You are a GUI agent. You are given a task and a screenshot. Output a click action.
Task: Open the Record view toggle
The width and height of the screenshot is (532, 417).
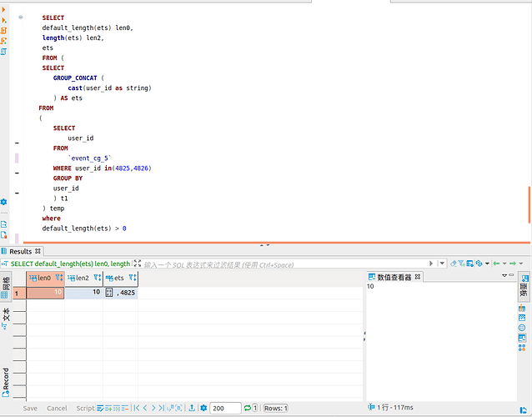point(6,381)
